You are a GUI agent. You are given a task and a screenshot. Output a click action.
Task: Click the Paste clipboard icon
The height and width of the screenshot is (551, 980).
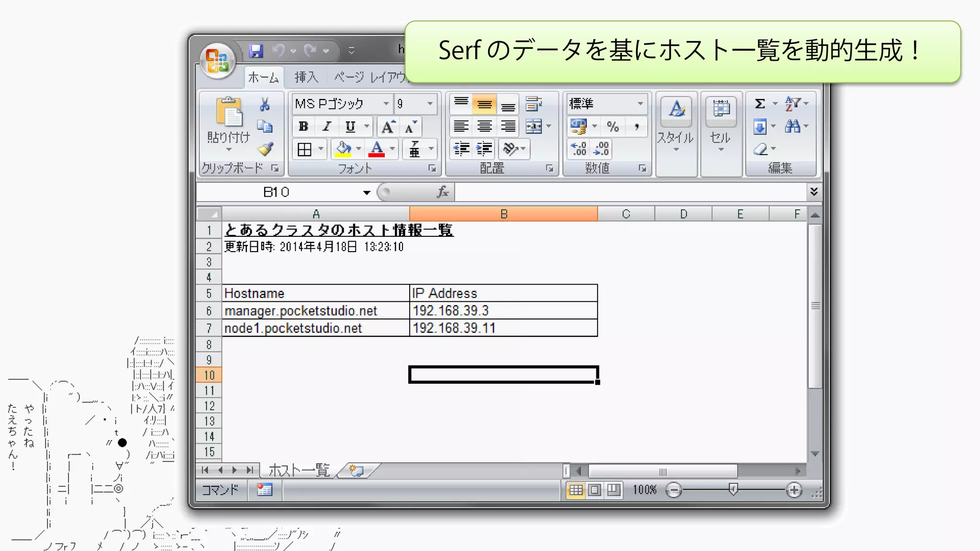229,112
